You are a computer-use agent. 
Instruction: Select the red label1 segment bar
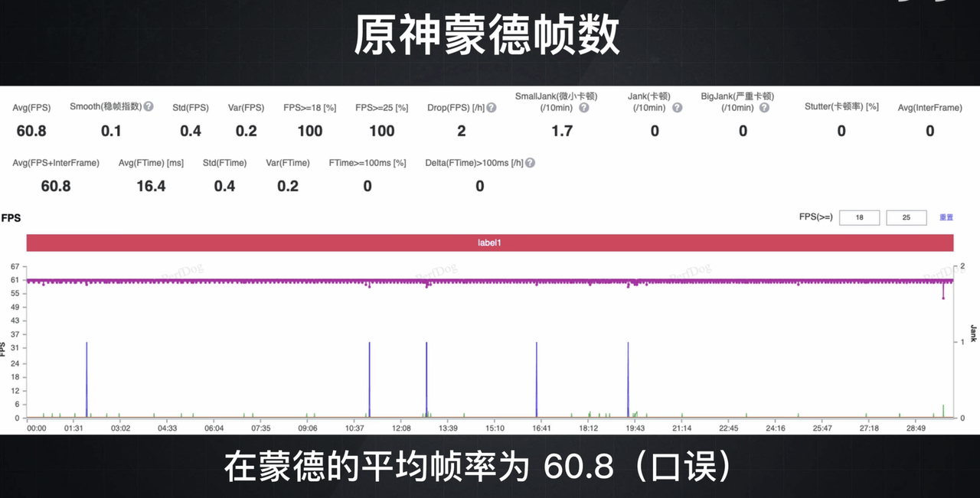pyautogui.click(x=490, y=242)
